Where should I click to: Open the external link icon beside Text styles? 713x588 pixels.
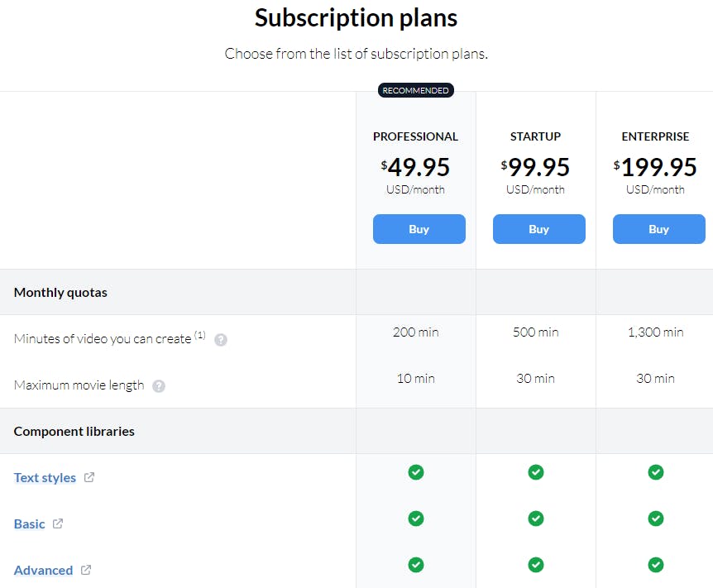click(89, 477)
